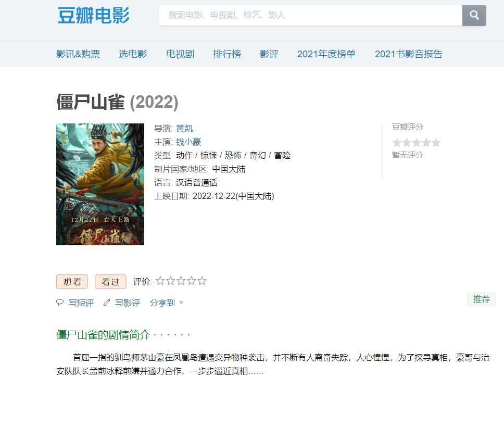The image size is (504, 427).
Task: Open director 黄凯's profile link
Action: tap(184, 128)
